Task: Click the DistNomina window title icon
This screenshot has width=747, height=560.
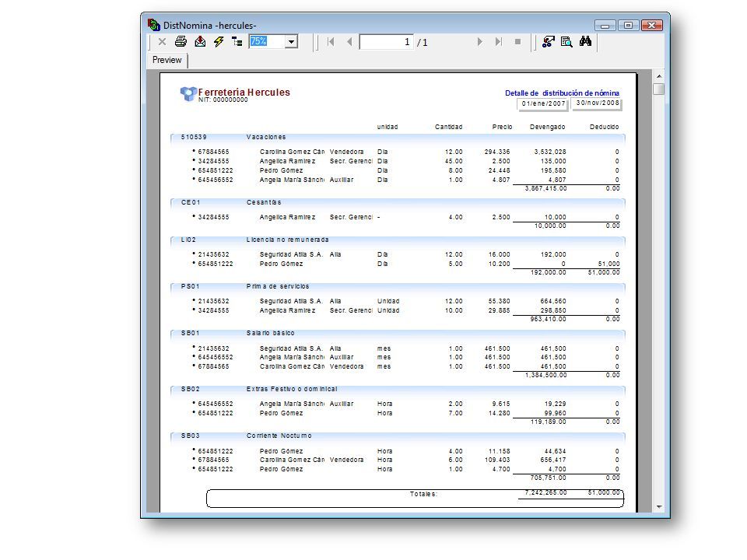Action: click(x=153, y=25)
